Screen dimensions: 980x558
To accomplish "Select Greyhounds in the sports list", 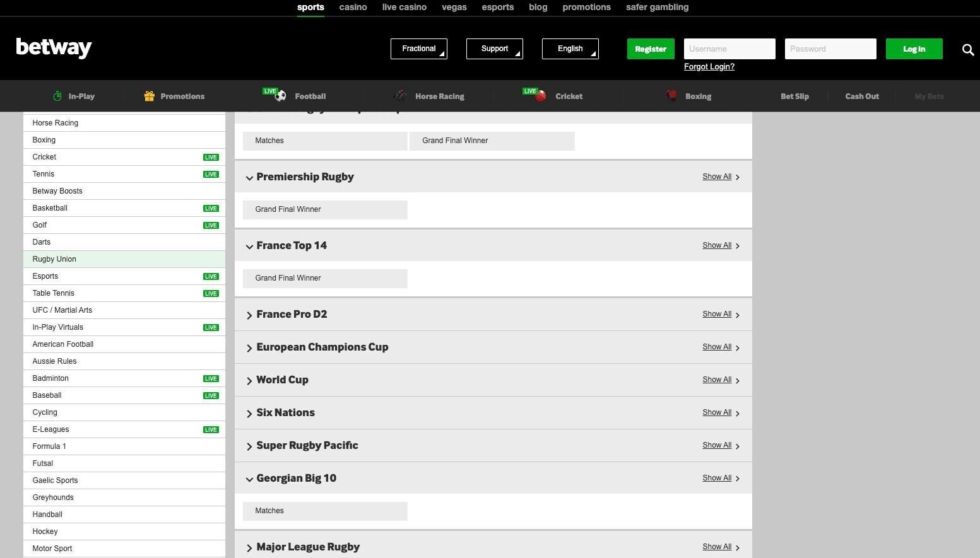I will pos(124,497).
